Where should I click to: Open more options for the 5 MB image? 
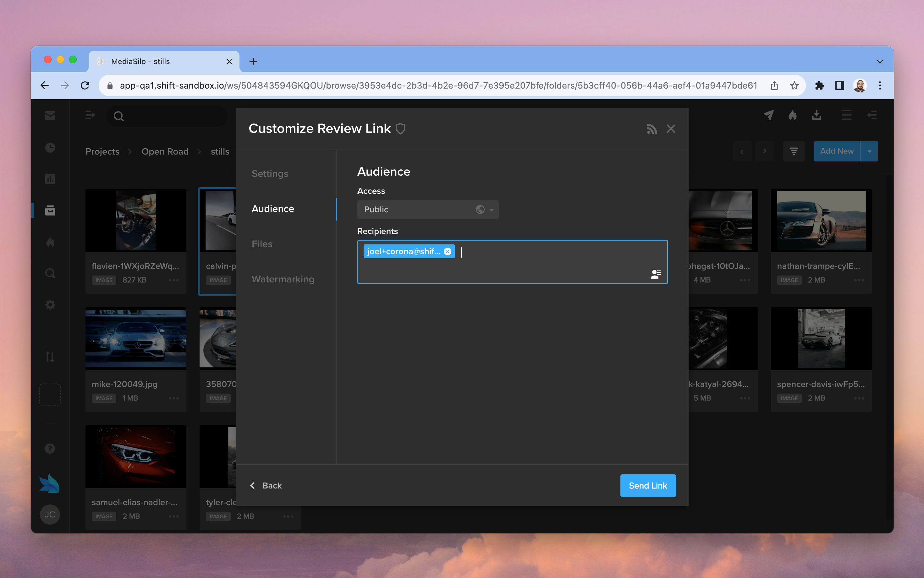(x=745, y=398)
